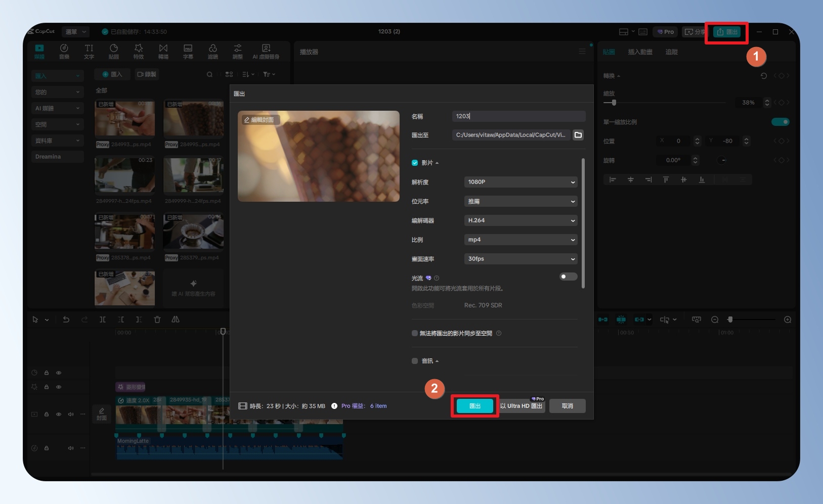The image size is (823, 504).
Task: Open the 1080P resolution dropdown
Action: [521, 182]
